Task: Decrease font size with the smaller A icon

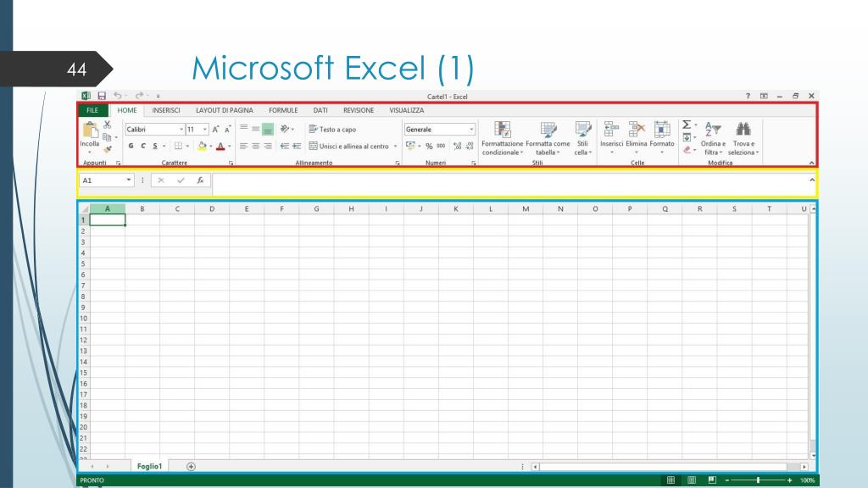Action: (x=227, y=129)
